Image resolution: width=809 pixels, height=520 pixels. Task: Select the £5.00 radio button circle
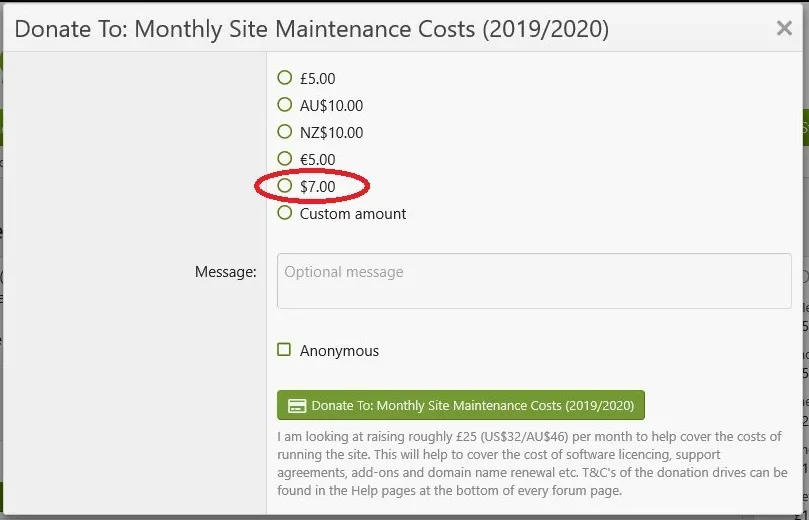(285, 78)
